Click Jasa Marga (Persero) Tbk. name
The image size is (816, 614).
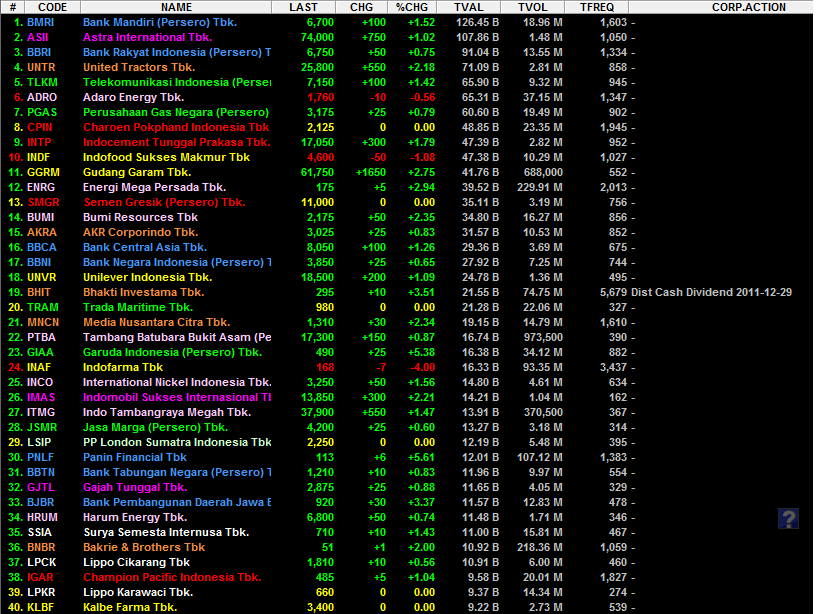click(x=156, y=427)
